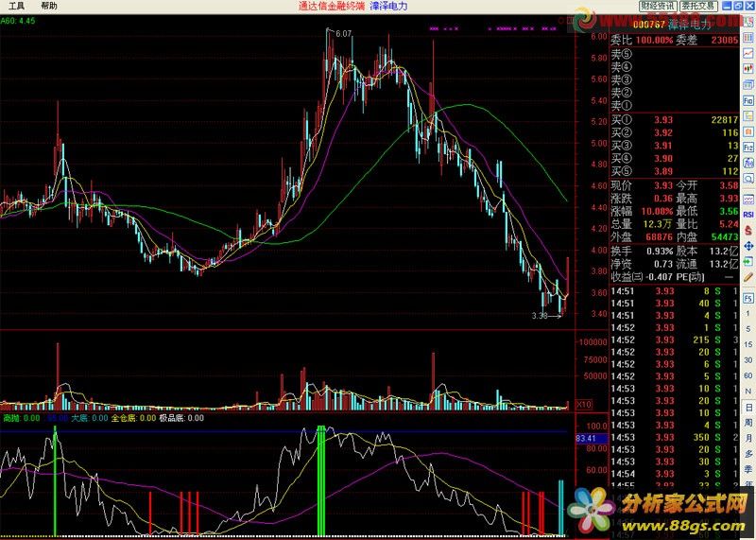Open the F10 company info icon
Screen dimensions: 756x540
pos(748,100)
